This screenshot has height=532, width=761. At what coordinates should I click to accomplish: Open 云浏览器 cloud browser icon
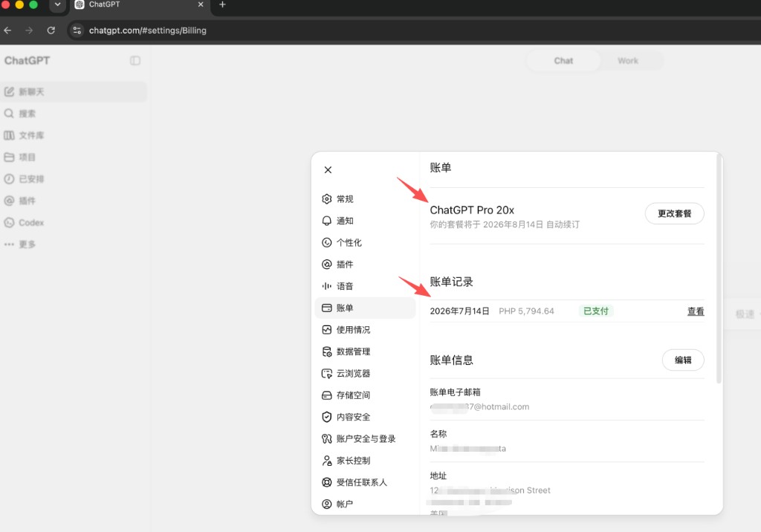pos(327,374)
